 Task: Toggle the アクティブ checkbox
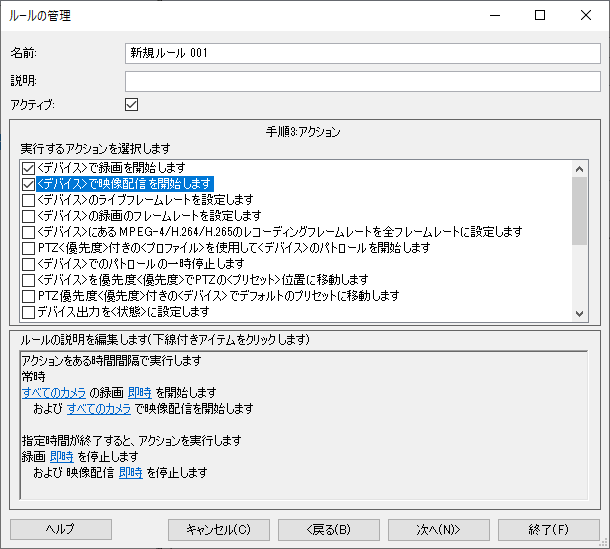tap(131, 105)
